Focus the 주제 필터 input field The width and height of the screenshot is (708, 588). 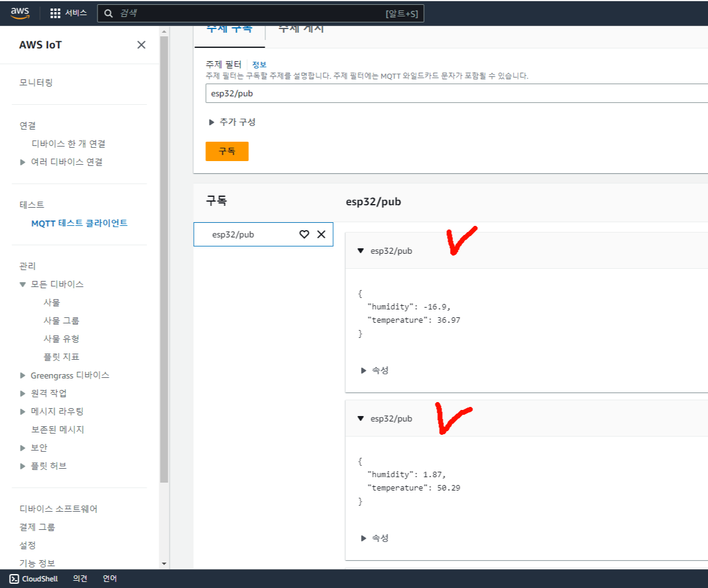457,93
